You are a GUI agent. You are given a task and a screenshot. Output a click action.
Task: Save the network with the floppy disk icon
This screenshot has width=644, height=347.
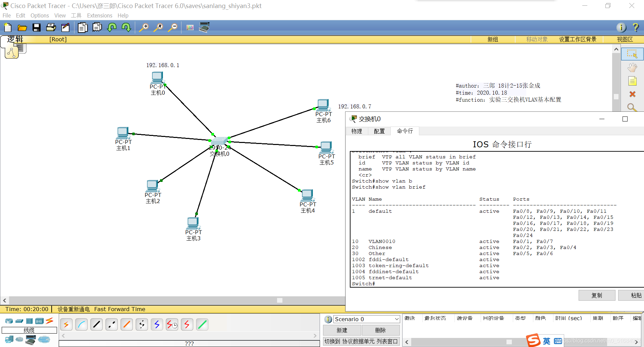point(37,28)
